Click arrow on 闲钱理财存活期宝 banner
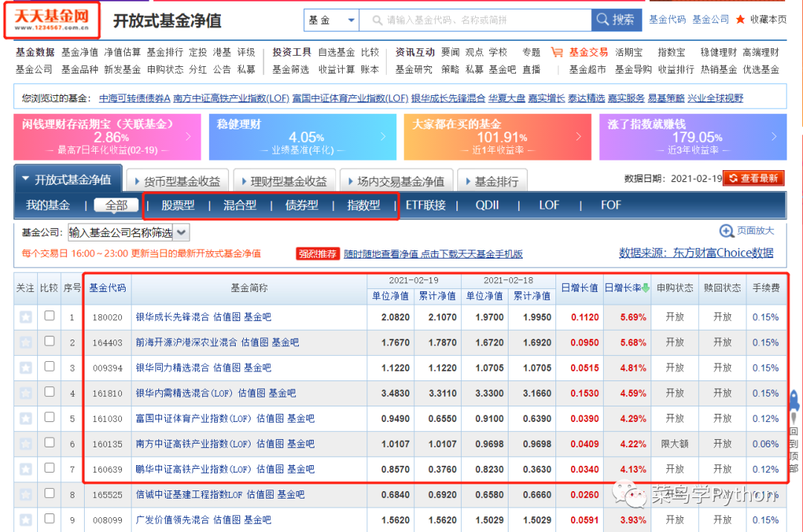 pos(188,137)
